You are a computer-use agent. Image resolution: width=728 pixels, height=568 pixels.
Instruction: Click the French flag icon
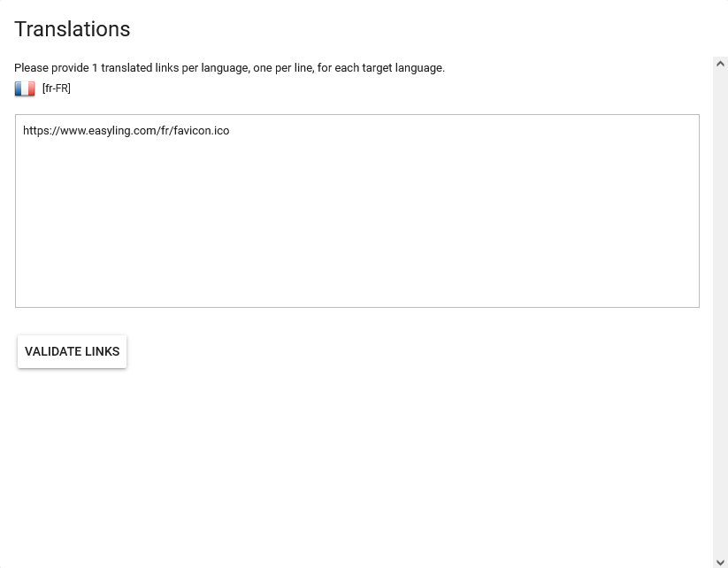point(25,88)
